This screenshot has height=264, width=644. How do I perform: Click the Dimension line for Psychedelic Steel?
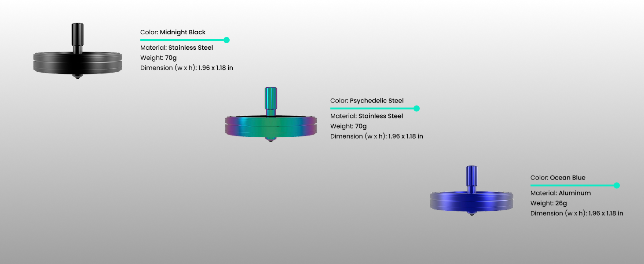(x=377, y=136)
